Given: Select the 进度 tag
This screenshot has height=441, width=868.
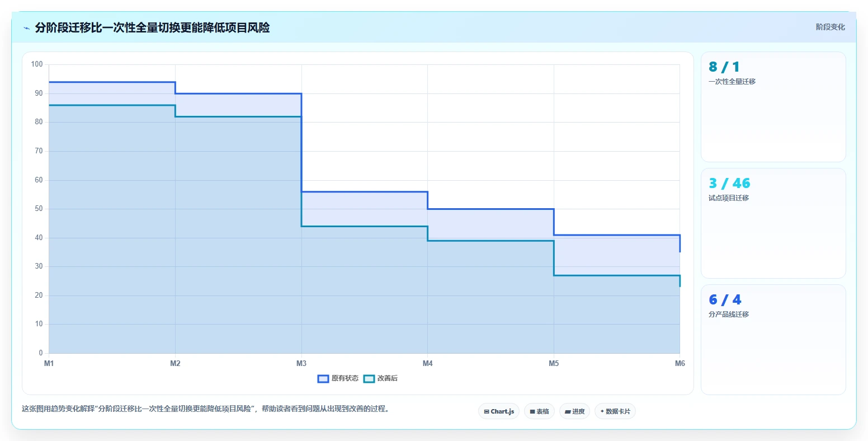Looking at the screenshot, I should point(575,411).
